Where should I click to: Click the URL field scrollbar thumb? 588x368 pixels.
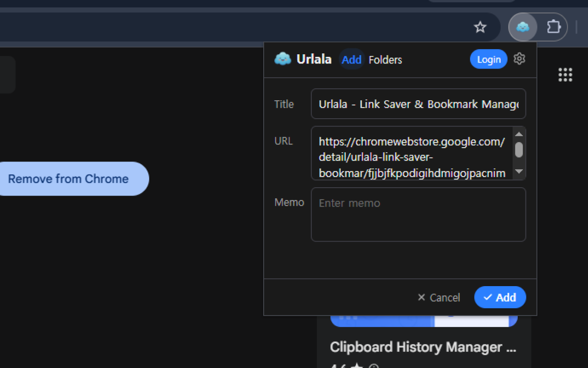(x=519, y=150)
